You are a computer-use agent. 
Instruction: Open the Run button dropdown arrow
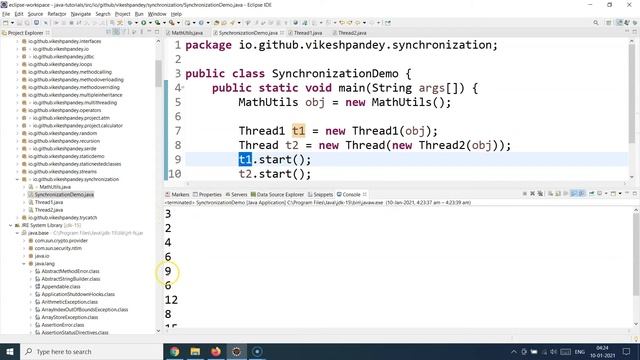click(x=150, y=23)
